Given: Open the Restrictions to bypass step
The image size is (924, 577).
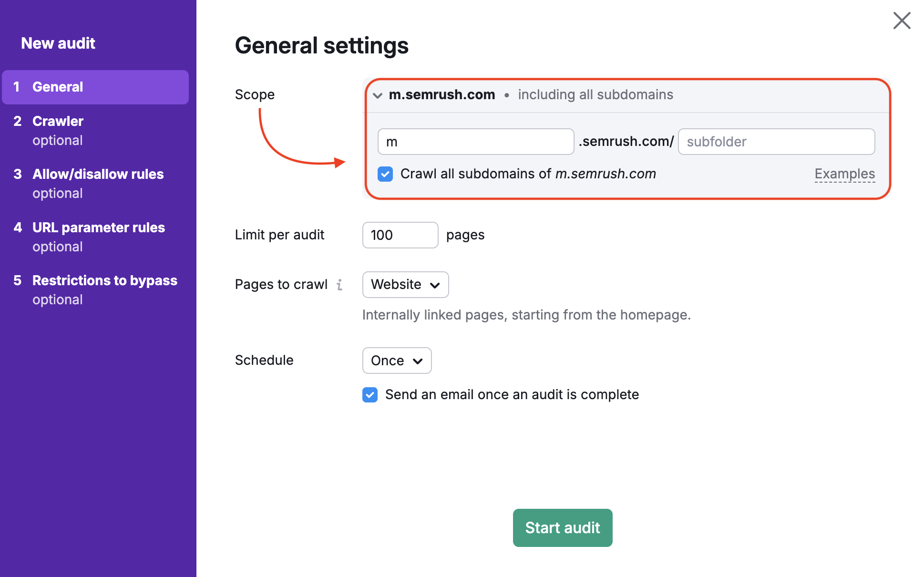Looking at the screenshot, I should (104, 280).
